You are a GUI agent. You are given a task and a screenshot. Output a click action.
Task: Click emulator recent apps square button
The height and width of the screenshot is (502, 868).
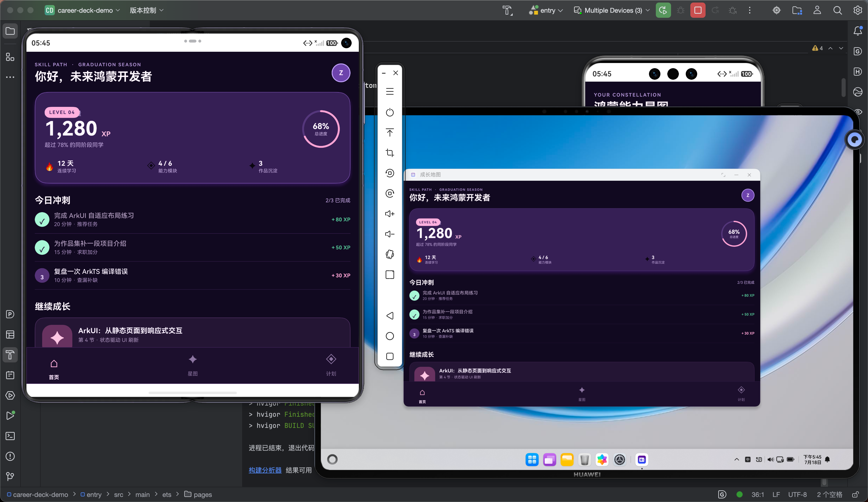point(390,356)
